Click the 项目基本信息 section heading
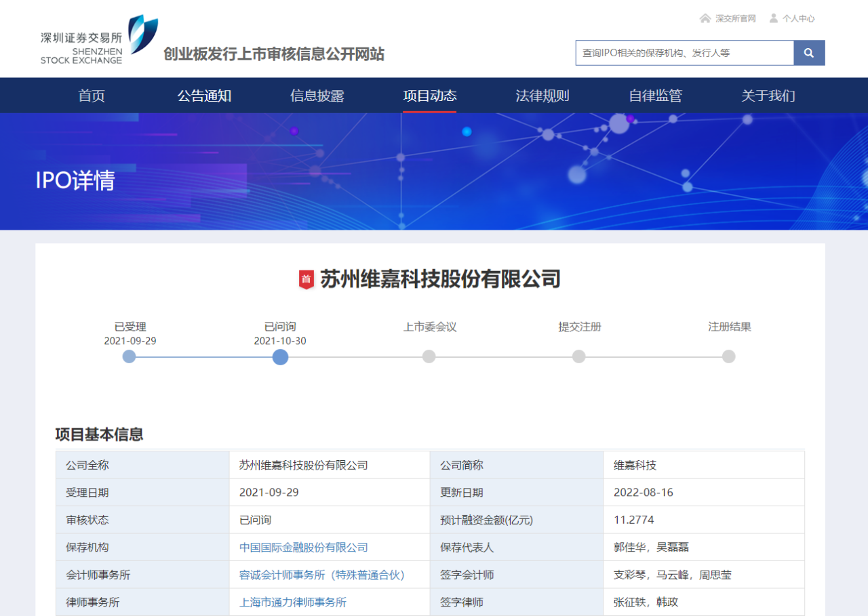The width and height of the screenshot is (868, 616). click(x=100, y=434)
